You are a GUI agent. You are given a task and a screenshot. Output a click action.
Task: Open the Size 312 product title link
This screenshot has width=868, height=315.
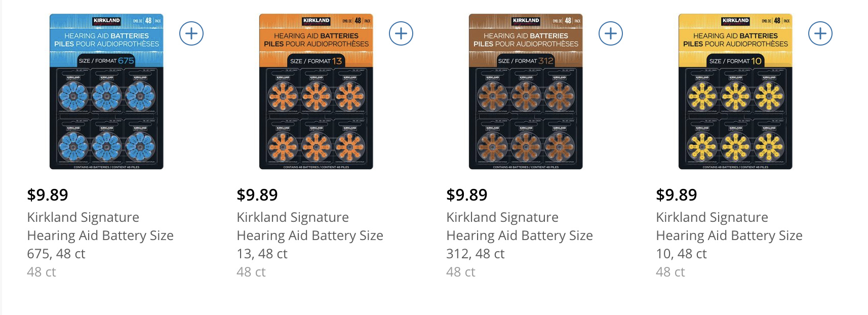[x=519, y=235]
